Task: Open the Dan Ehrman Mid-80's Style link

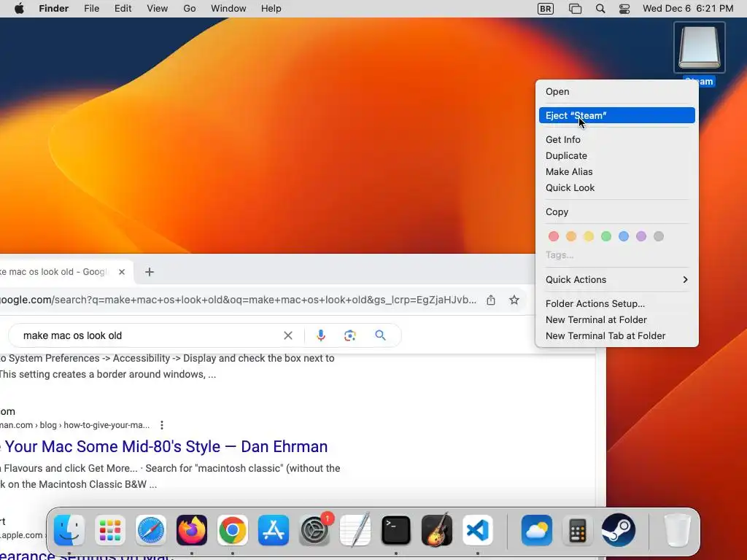Action: tap(164, 447)
